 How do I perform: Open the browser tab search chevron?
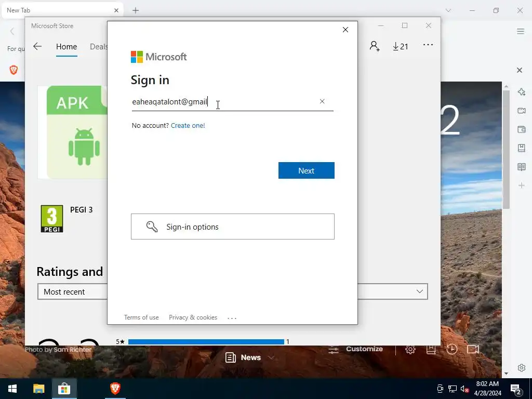448,10
